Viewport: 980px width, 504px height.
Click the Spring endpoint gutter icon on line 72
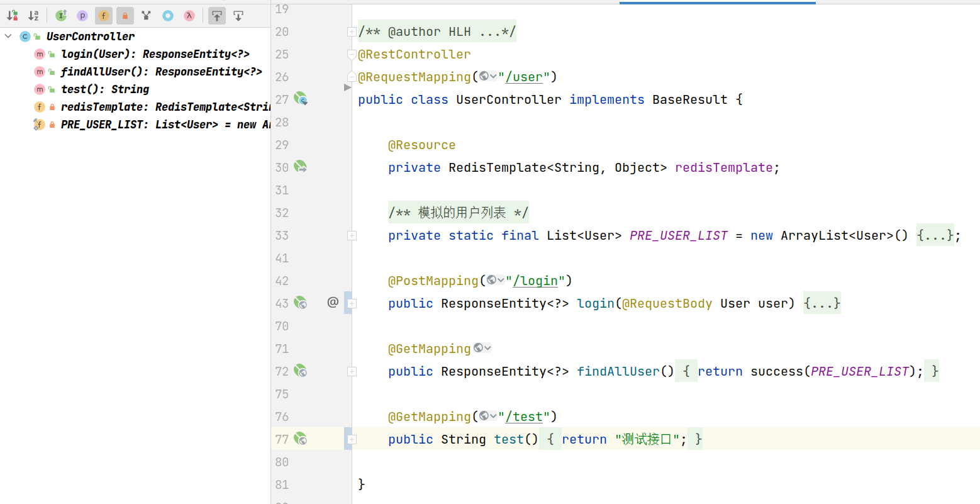(x=301, y=371)
